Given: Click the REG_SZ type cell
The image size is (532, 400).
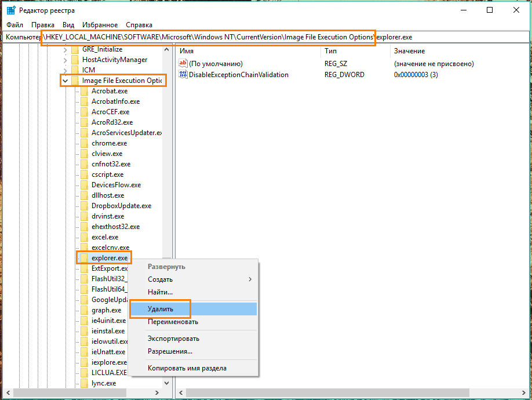Looking at the screenshot, I should pyautogui.click(x=336, y=63).
